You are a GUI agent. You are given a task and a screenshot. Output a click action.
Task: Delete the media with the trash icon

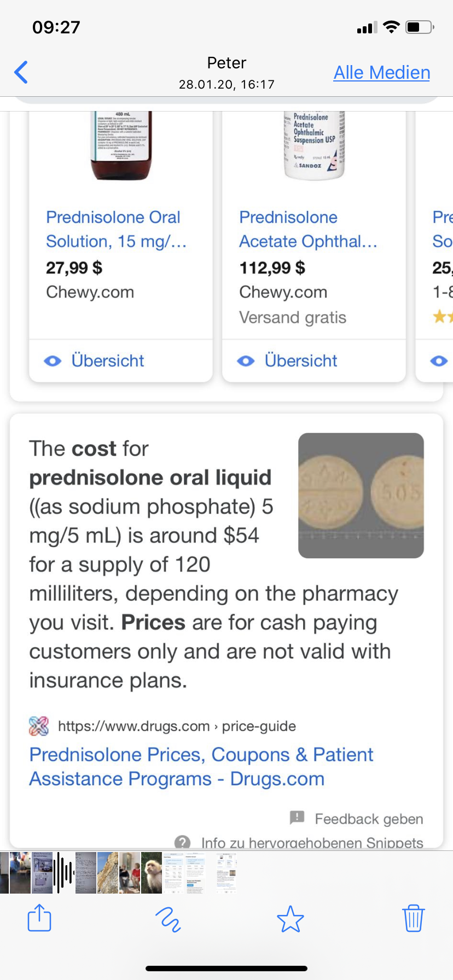[413, 918]
